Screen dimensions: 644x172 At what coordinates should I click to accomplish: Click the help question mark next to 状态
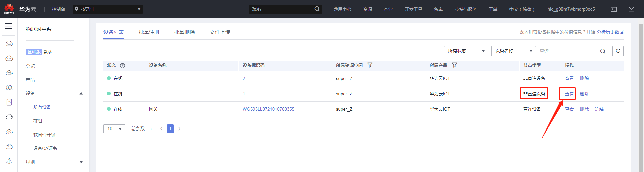123,66
